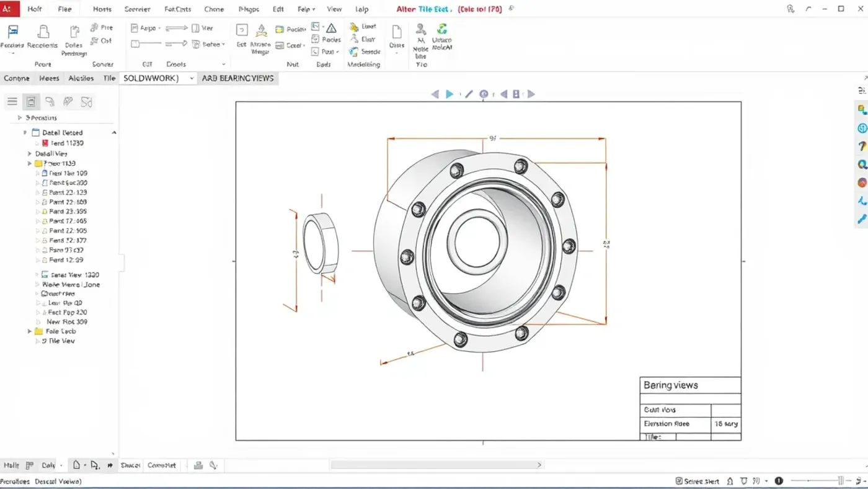Click the Commet button in bottom toolbar
868x489 pixels.
162,465
